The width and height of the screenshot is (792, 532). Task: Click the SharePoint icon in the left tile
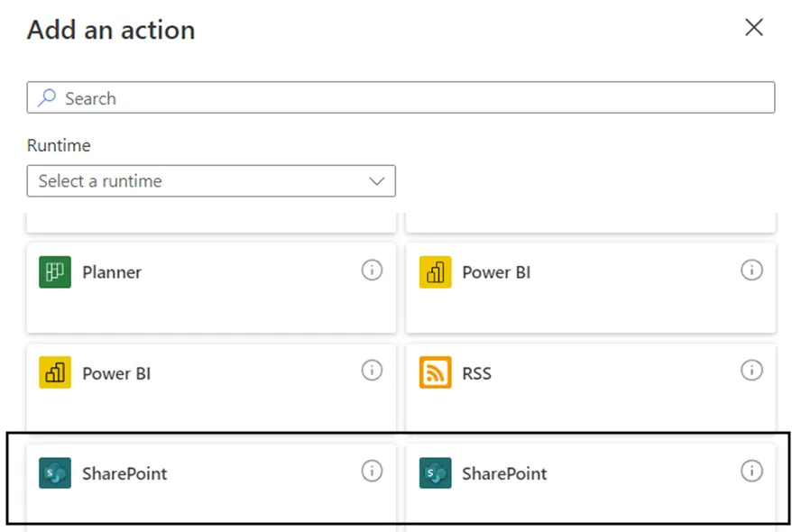point(56,472)
